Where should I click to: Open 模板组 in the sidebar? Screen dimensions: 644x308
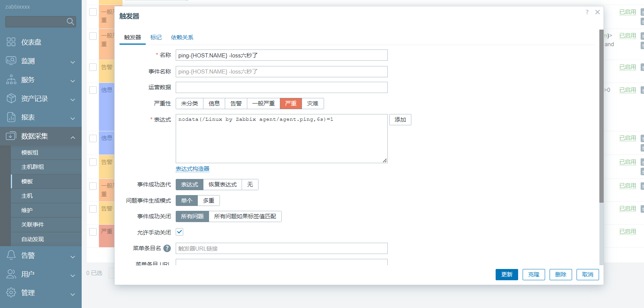pyautogui.click(x=46, y=153)
